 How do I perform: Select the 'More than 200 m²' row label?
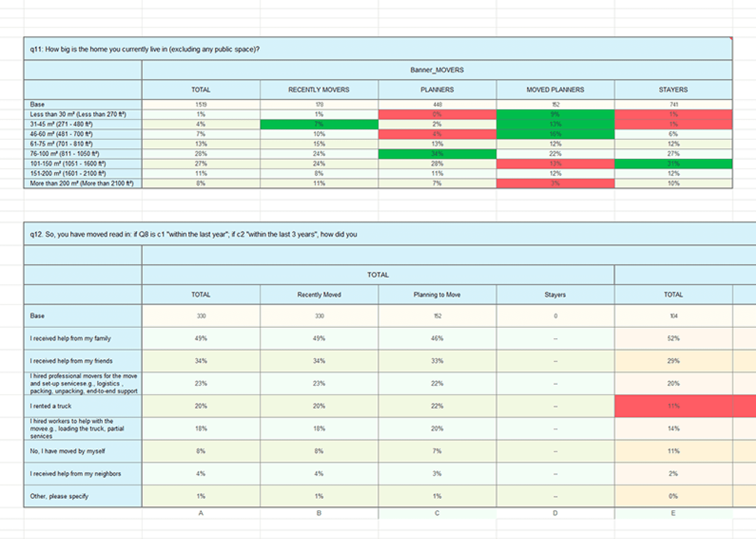pos(82,183)
